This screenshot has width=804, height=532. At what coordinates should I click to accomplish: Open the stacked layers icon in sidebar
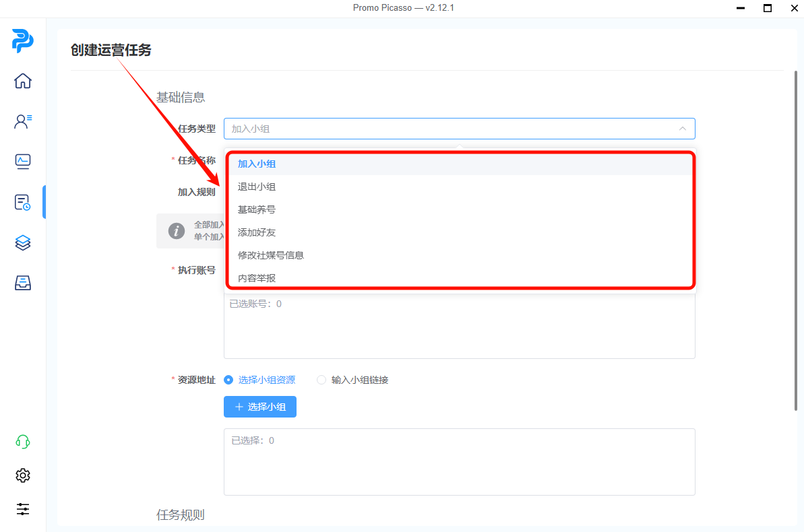tap(23, 242)
